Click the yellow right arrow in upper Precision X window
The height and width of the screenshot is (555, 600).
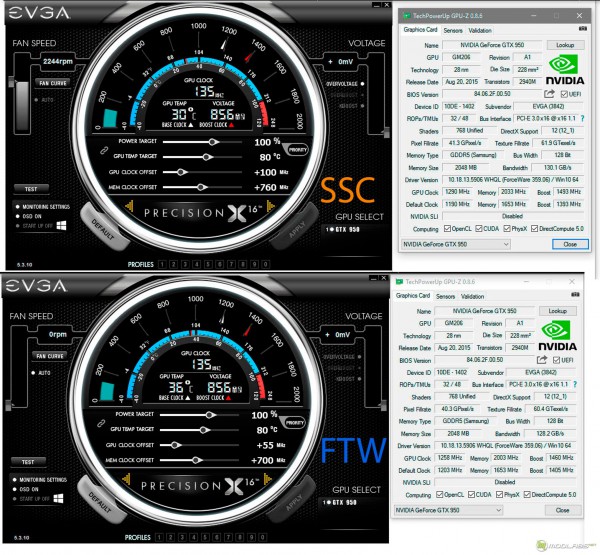[x=271, y=206]
